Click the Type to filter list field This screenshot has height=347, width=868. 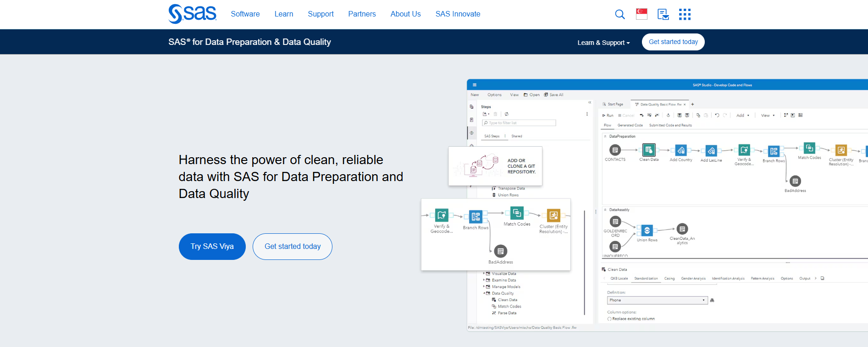pyautogui.click(x=520, y=123)
